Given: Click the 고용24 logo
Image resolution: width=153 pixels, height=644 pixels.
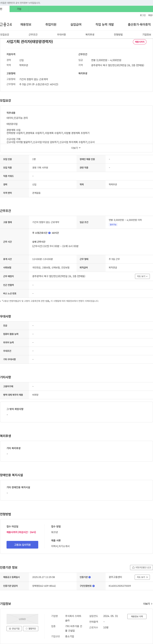Looking at the screenshot, I should (x=6, y=24).
